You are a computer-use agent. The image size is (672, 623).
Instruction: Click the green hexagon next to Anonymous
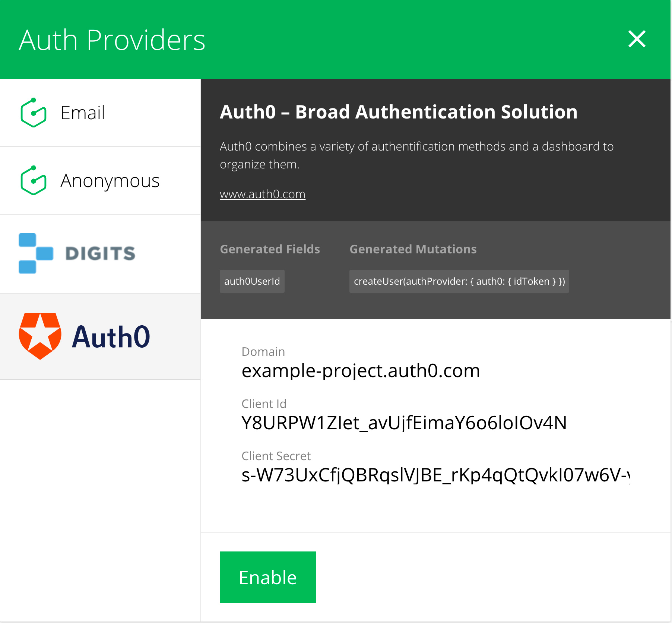33,180
